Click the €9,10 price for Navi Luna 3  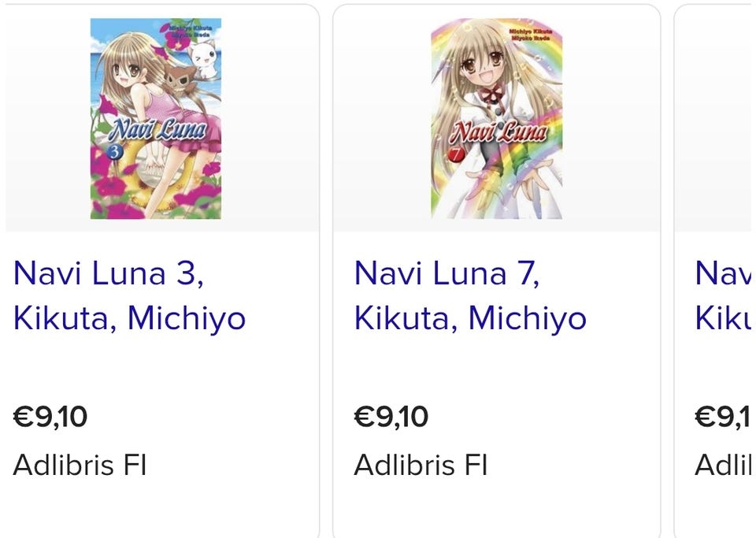click(x=50, y=417)
